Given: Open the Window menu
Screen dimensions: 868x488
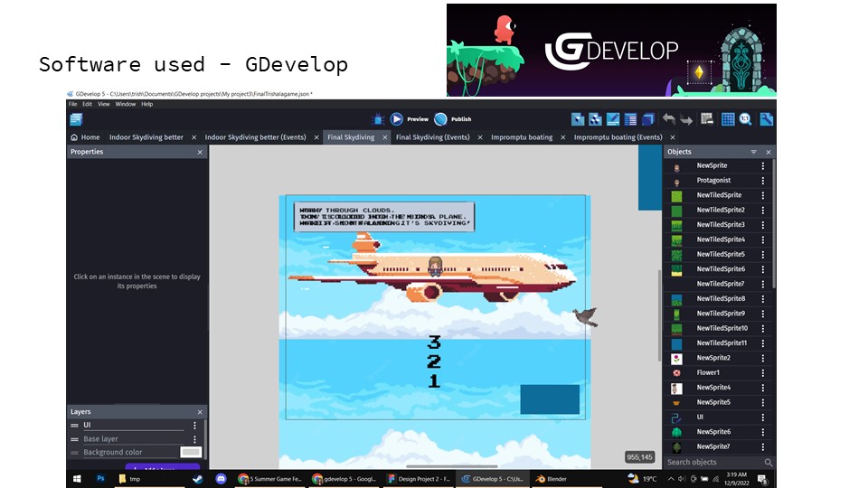Looking at the screenshot, I should click(126, 104).
